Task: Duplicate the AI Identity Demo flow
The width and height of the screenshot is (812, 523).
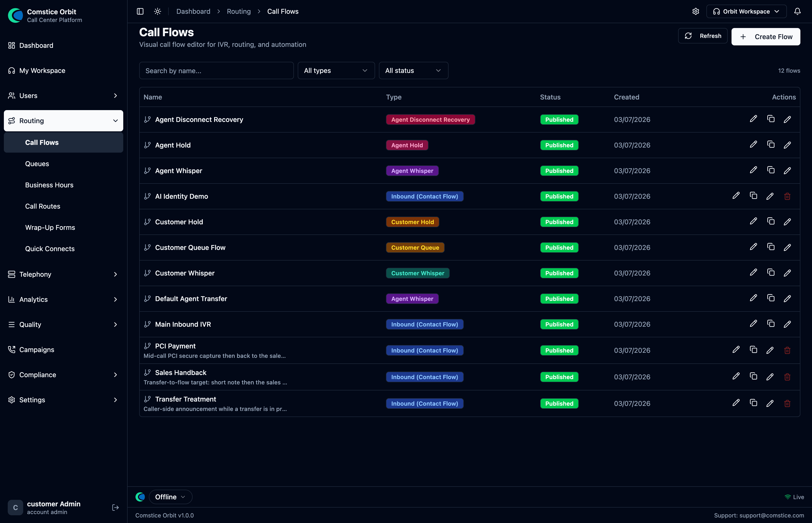Action: pyautogui.click(x=753, y=196)
